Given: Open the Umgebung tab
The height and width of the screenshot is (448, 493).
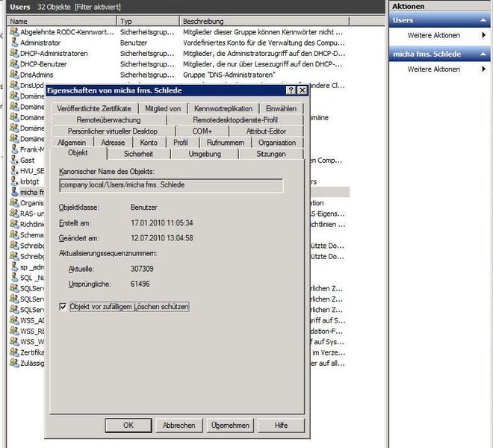Looking at the screenshot, I should coord(205,154).
